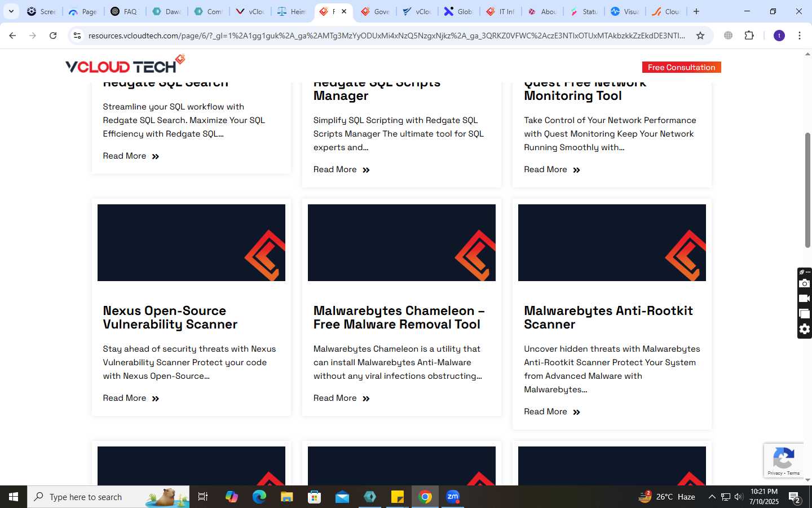812x508 pixels.
Task: Switch to the IT Inf tab
Action: pyautogui.click(x=500, y=11)
